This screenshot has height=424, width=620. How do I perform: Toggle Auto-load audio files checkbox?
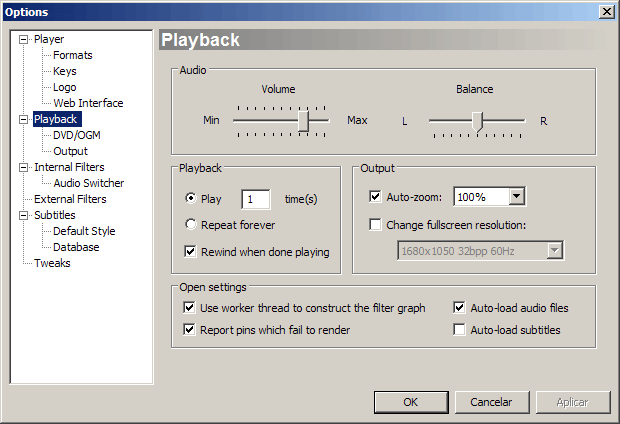(459, 307)
